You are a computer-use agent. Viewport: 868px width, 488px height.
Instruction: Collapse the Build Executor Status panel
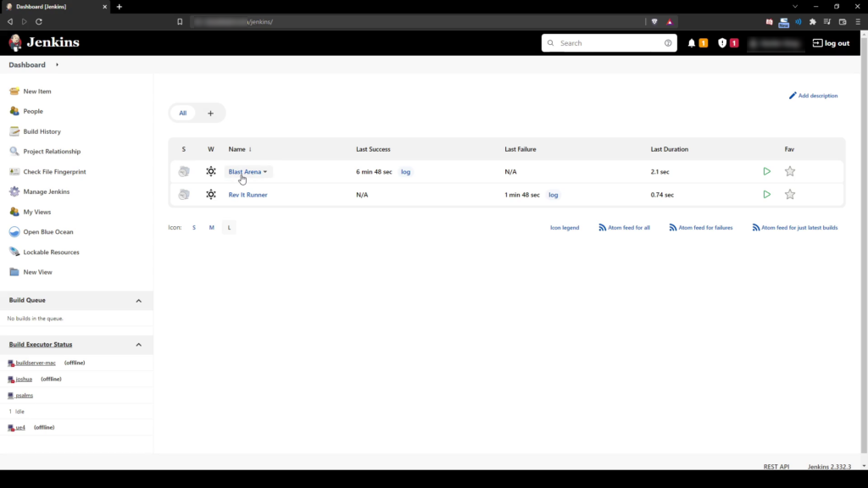(x=139, y=345)
